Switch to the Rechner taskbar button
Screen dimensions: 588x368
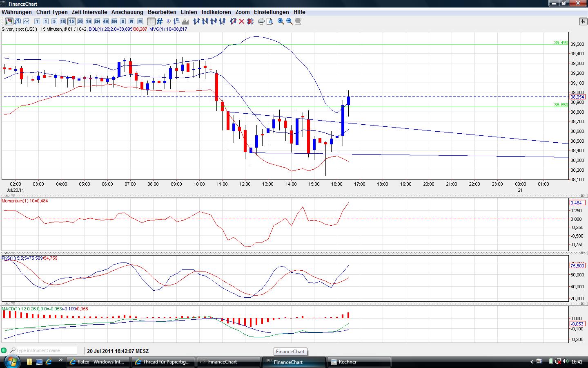point(360,362)
